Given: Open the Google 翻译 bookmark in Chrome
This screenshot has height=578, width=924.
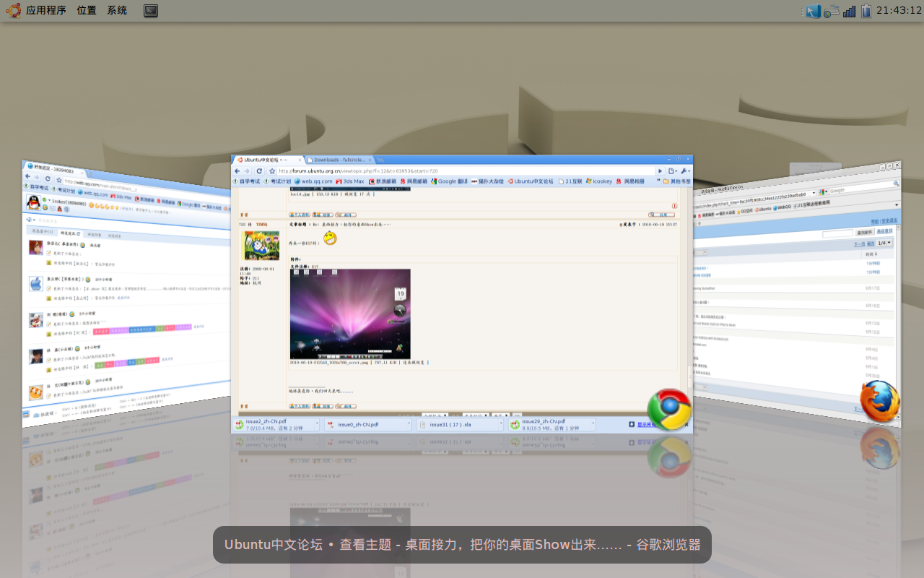Looking at the screenshot, I should (449, 181).
